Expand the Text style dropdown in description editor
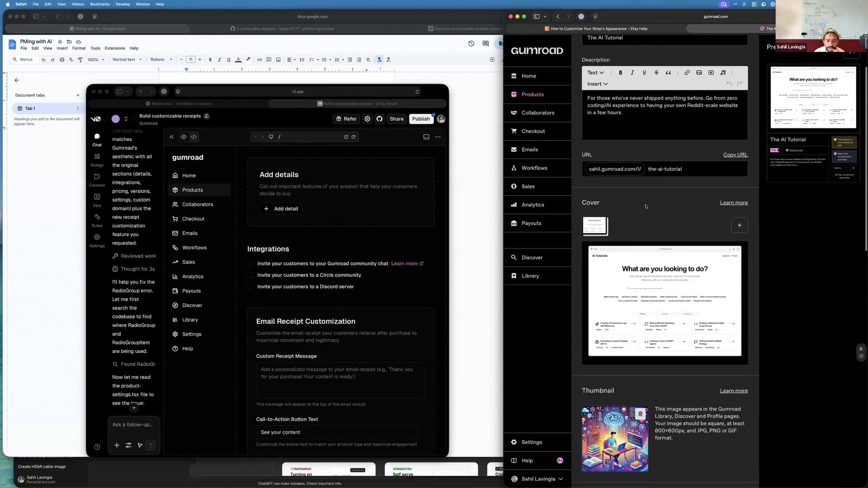 (595, 73)
